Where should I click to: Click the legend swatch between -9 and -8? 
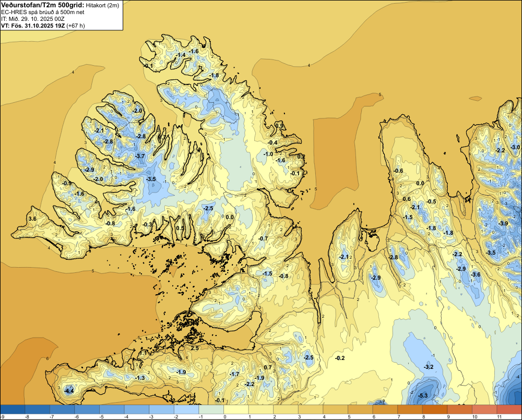13,409
